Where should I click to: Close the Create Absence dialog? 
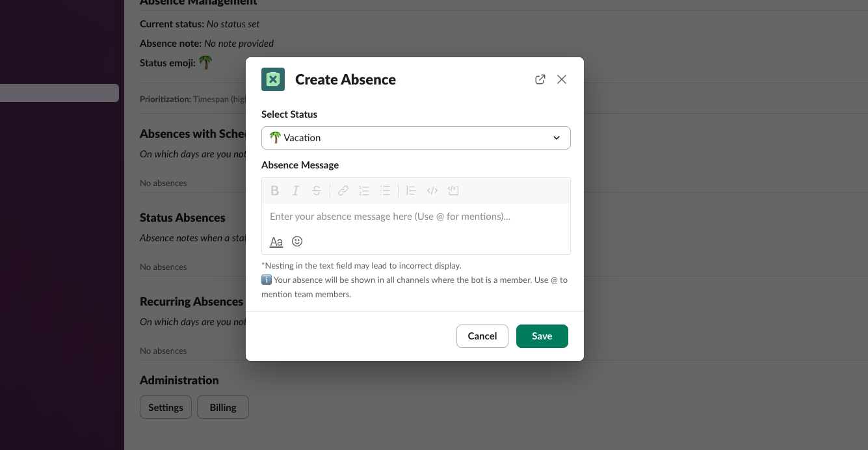tap(562, 79)
